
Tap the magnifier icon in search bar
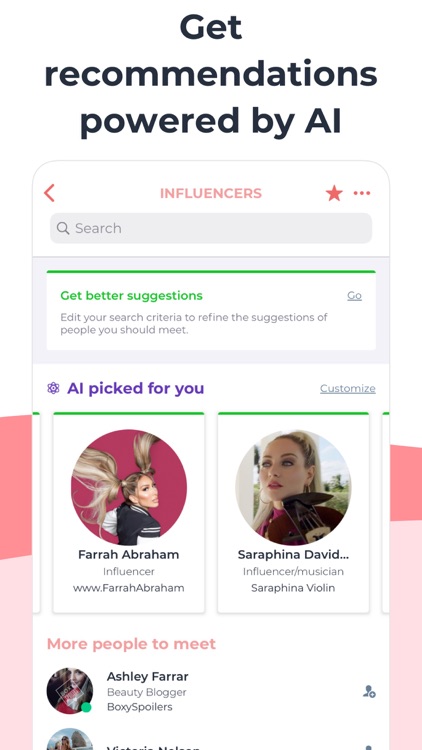pos(63,228)
